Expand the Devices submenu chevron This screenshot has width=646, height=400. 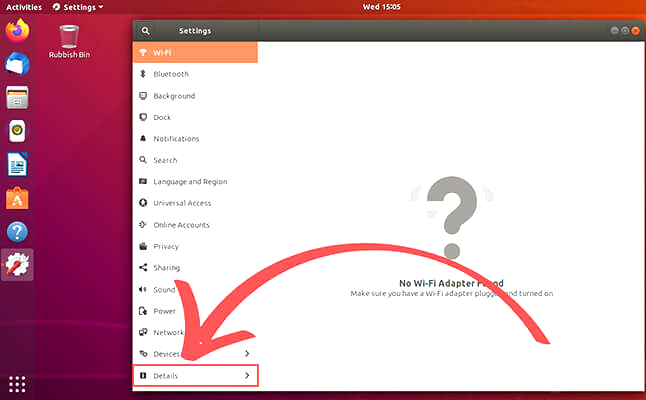(x=247, y=353)
